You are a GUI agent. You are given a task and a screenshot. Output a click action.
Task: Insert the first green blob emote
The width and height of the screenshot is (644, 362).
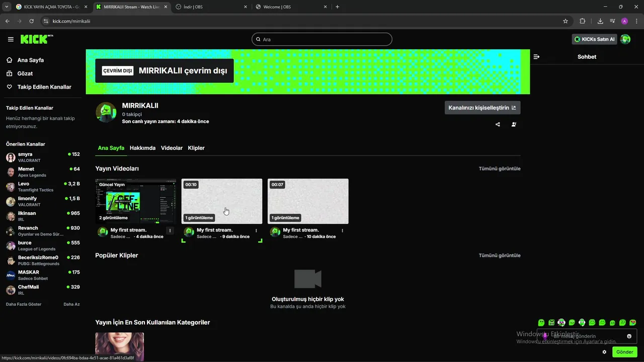(x=541, y=323)
